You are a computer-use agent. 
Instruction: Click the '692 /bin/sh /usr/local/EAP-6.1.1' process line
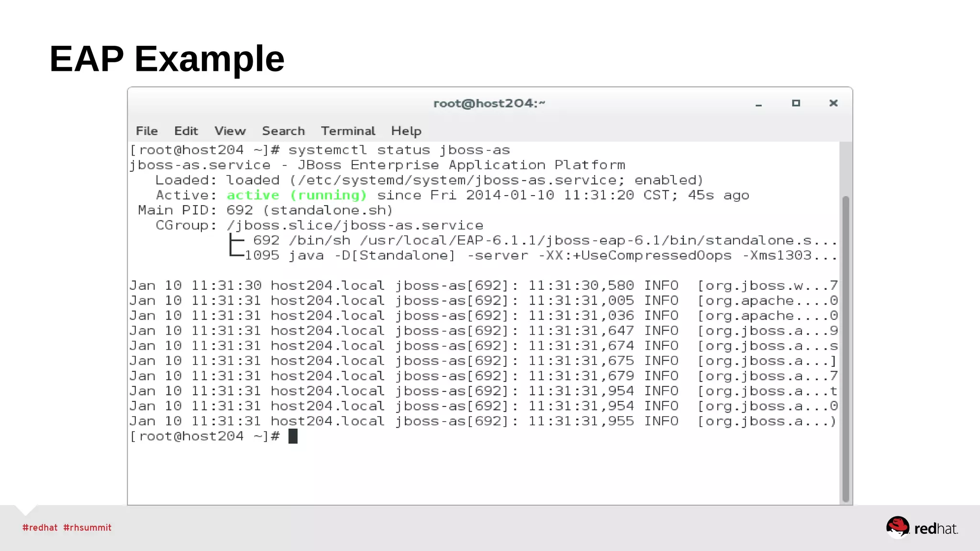click(545, 241)
